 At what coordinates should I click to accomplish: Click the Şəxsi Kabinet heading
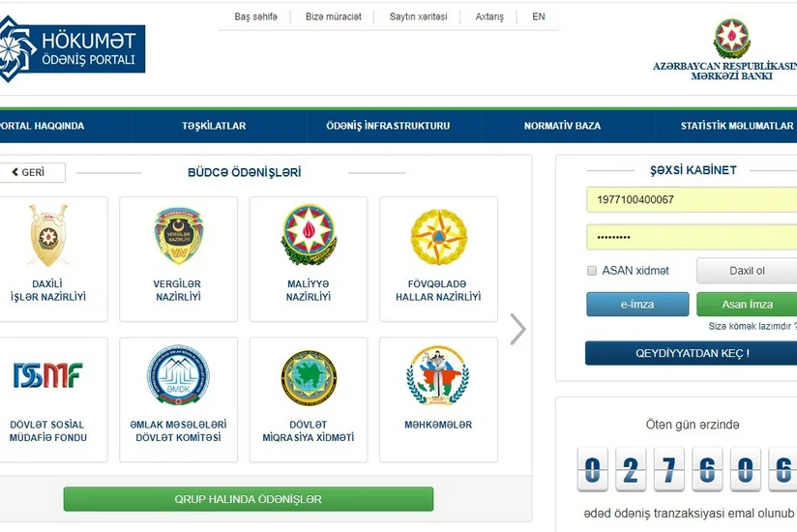coord(694,170)
